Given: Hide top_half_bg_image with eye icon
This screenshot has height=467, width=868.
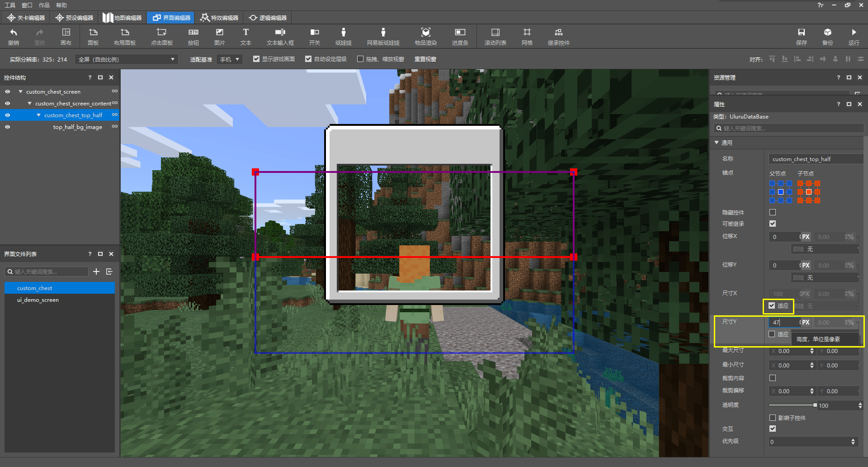Looking at the screenshot, I should (x=8, y=127).
